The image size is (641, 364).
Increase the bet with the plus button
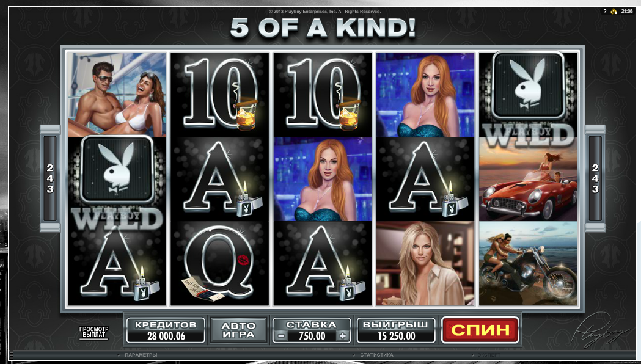[x=343, y=337]
